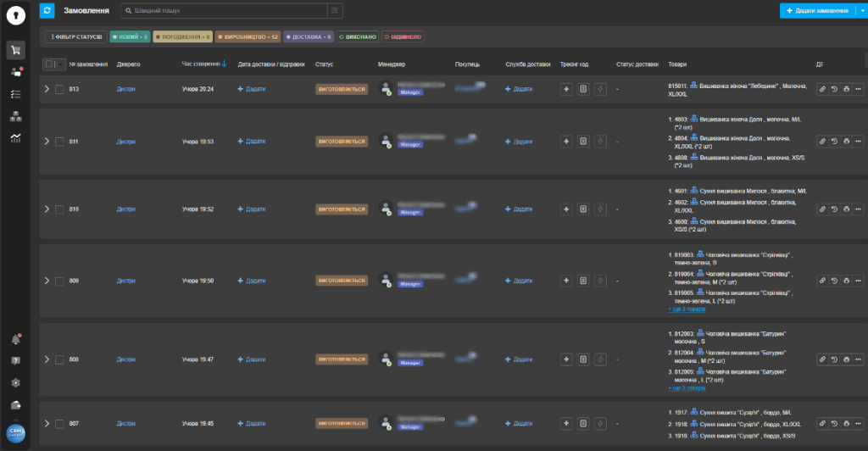Filter by ВИРОБНИЦТВО status tab
868x451 pixels.
[x=248, y=37]
